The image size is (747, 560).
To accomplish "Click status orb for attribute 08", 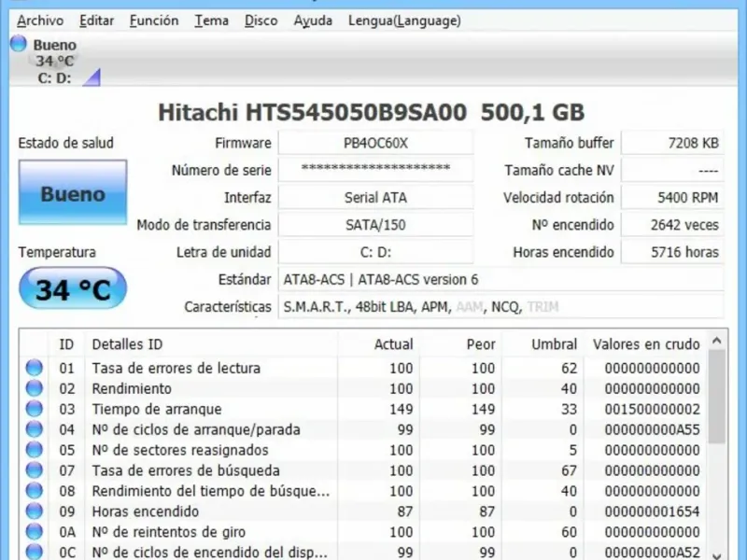I will coord(34,491).
